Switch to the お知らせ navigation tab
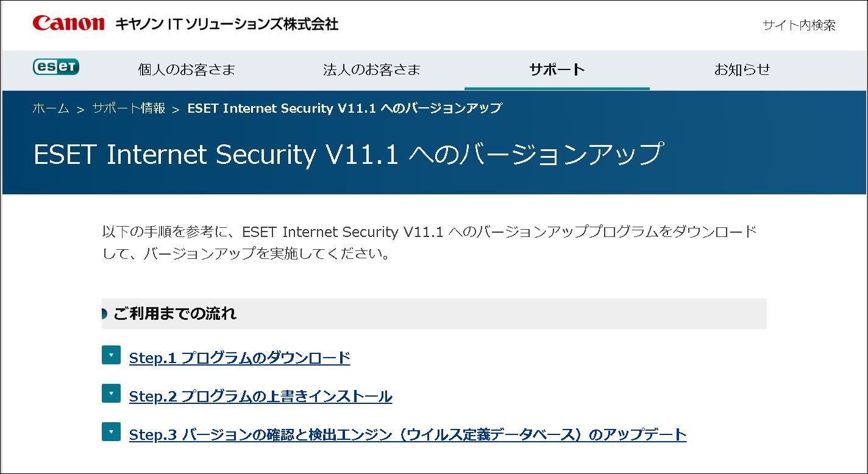 [x=742, y=69]
